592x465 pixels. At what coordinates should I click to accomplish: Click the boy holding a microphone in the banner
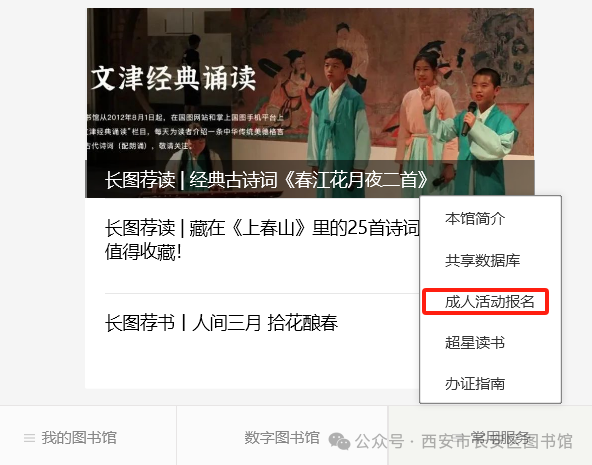487,130
